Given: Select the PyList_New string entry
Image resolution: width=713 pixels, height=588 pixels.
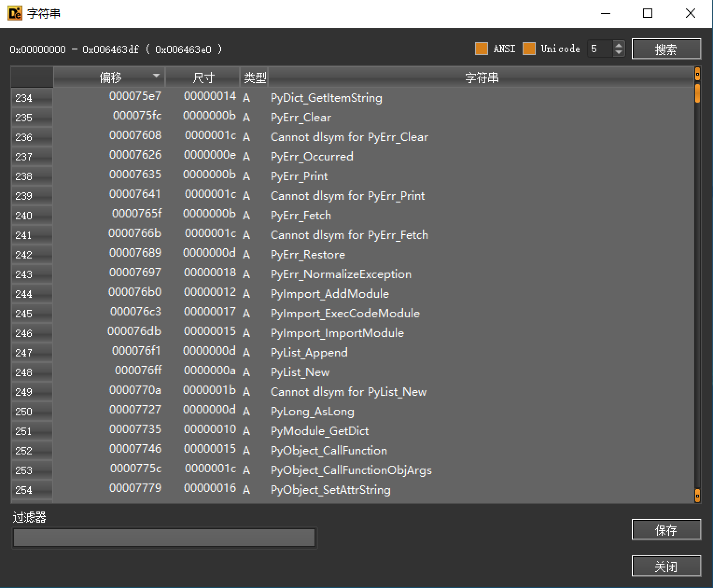Looking at the screenshot, I should (300, 372).
